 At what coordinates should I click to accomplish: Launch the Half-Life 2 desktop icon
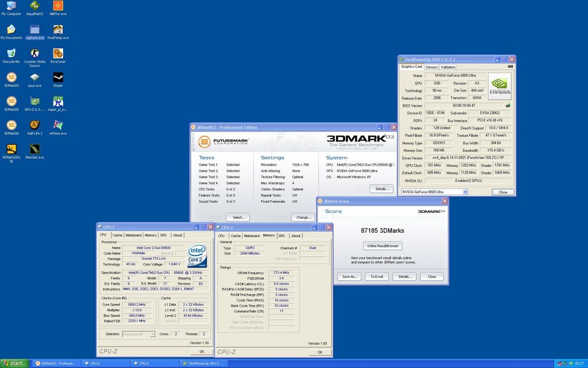click(34, 128)
